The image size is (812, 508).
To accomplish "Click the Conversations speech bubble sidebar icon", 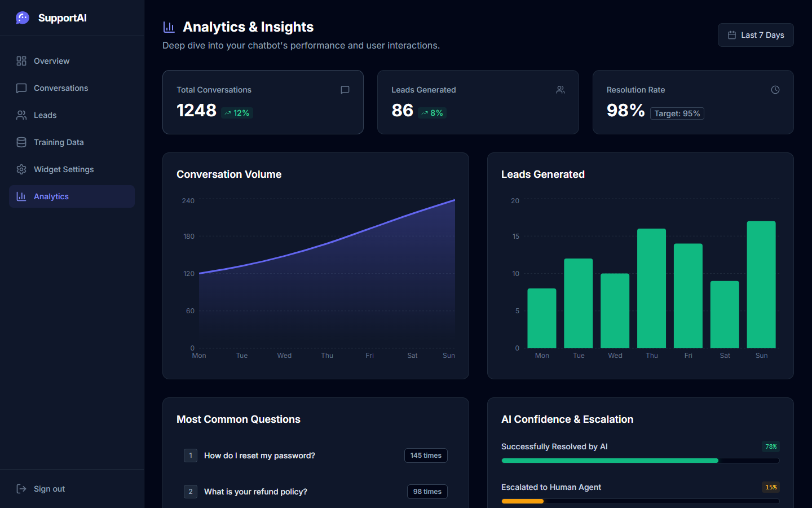I will tap(21, 88).
